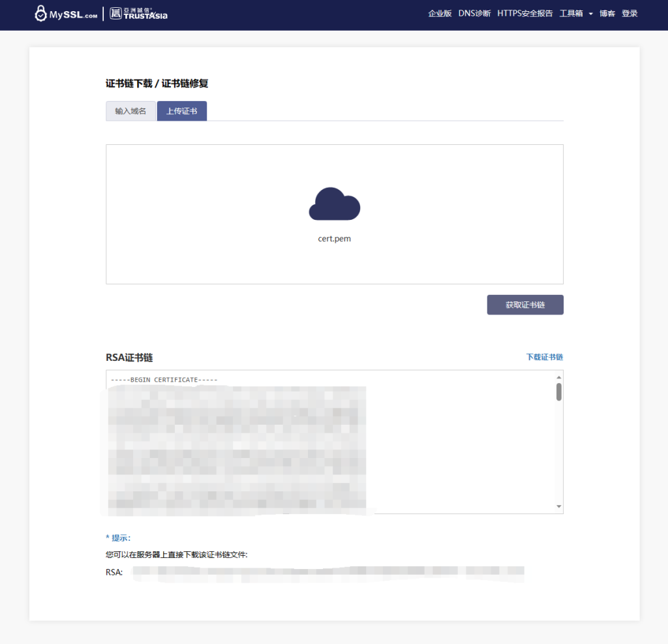Click the certificate box scroll-down arrow
Viewport: 668px width, 644px height.
click(558, 507)
